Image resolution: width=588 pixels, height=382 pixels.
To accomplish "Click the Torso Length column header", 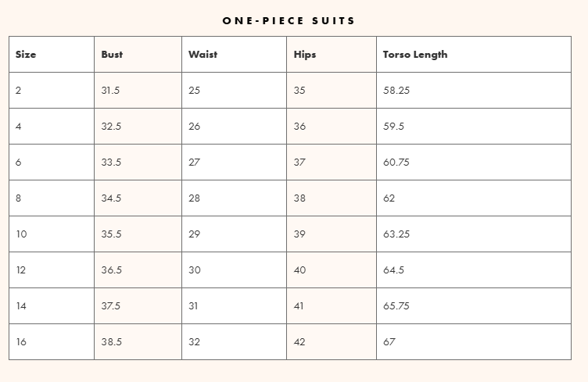I will (x=415, y=55).
